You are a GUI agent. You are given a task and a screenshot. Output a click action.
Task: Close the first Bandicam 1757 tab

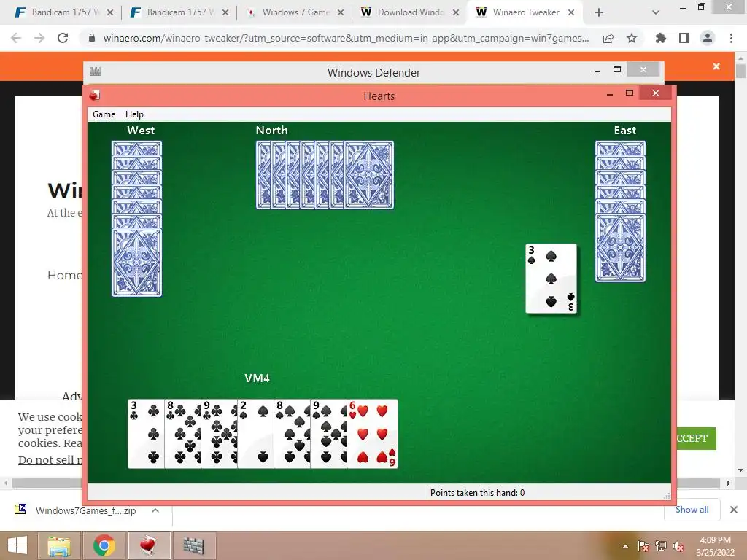pos(110,12)
